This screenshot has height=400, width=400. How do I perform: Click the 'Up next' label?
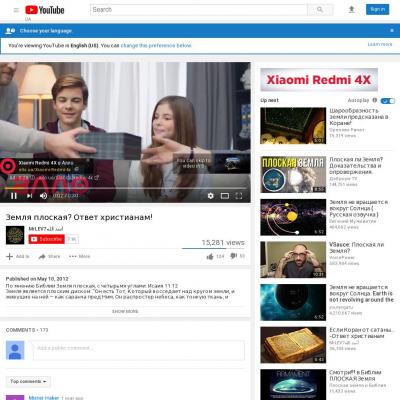click(269, 100)
